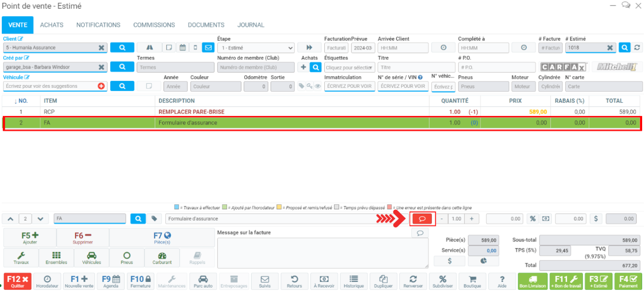Open the Étape dropdown

click(256, 47)
